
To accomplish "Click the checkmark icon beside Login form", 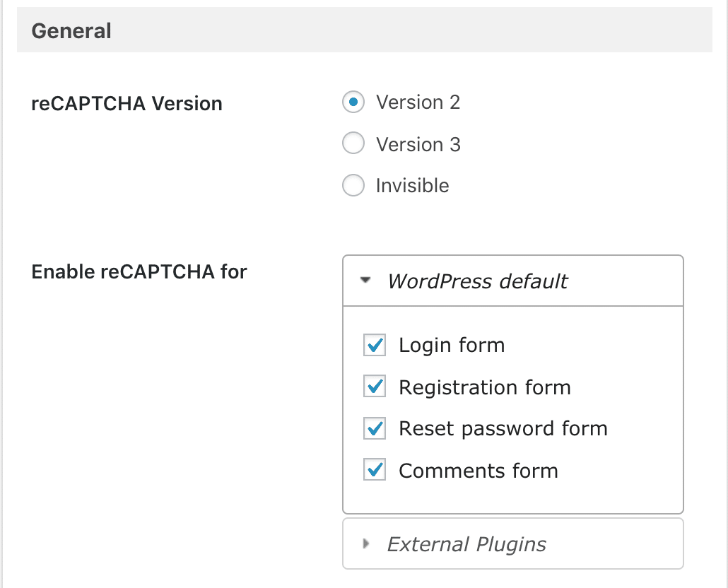I will (375, 345).
